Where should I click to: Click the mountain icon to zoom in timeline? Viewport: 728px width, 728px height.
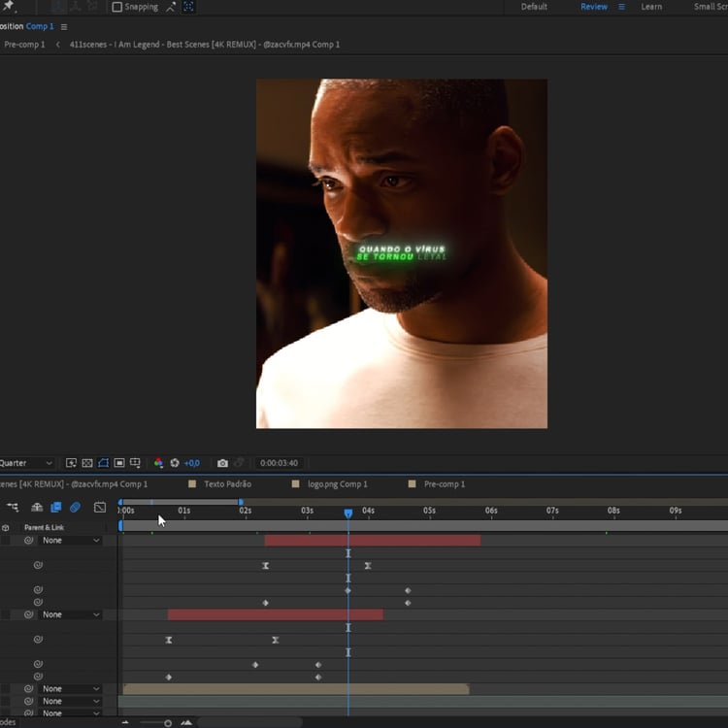(186, 722)
